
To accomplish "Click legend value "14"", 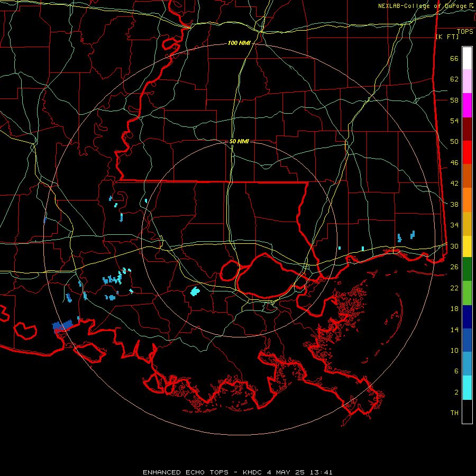I will [454, 329].
